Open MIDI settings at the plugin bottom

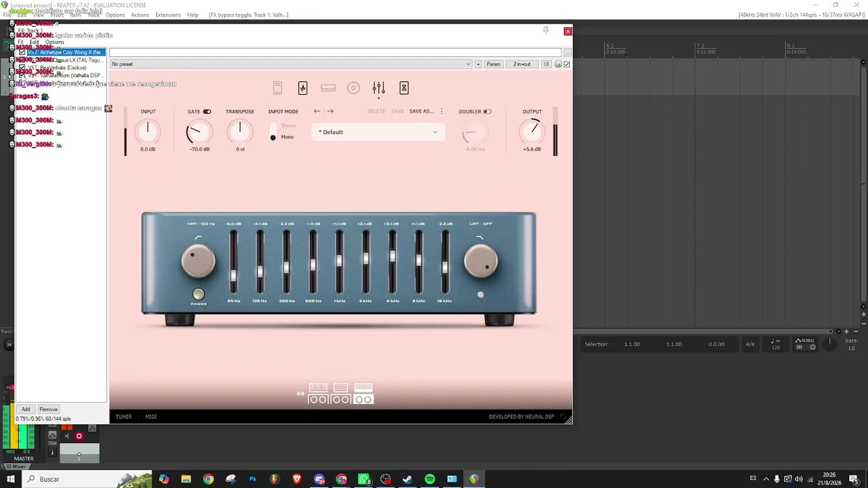[151, 417]
